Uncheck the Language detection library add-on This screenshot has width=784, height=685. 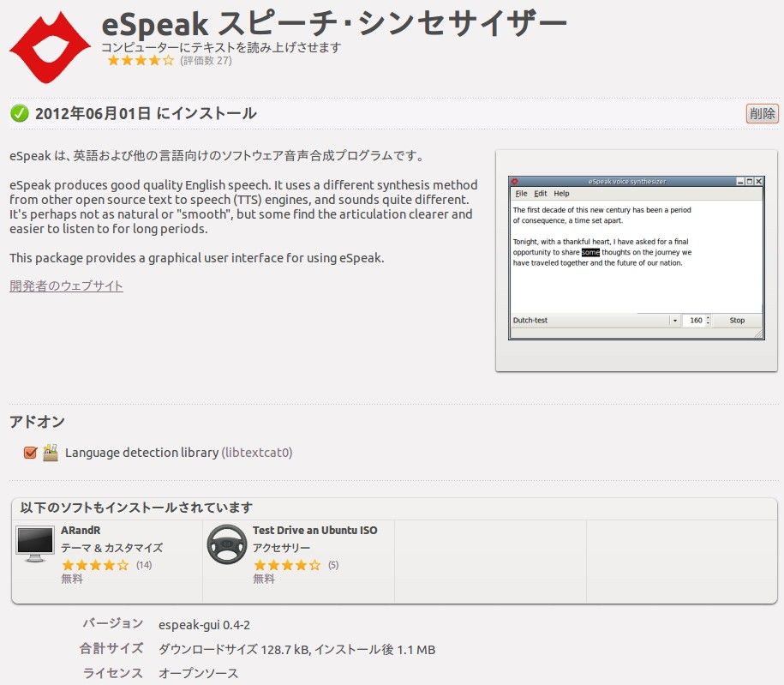tap(30, 453)
